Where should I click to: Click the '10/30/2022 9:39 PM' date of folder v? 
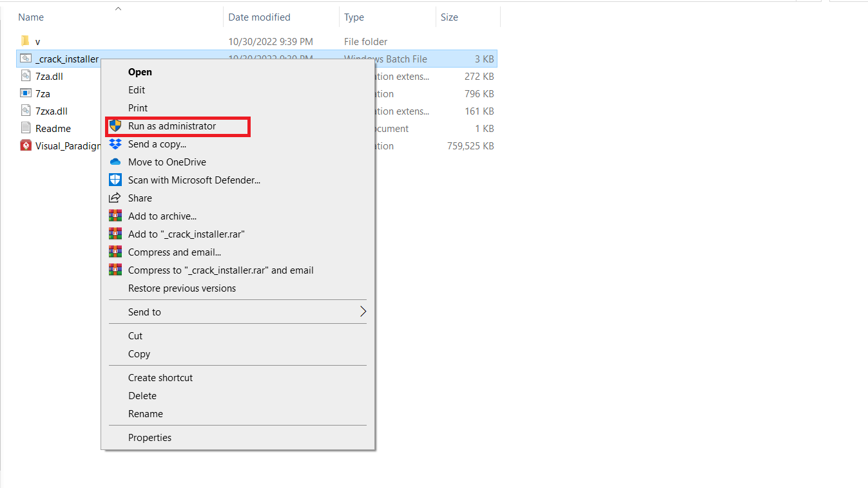coord(271,41)
